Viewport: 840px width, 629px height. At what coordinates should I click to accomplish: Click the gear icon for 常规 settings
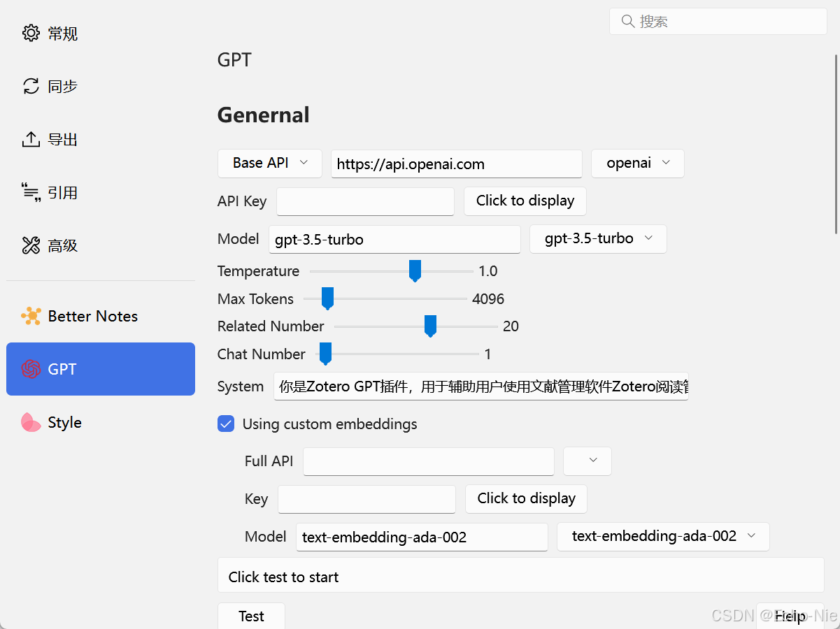coord(31,33)
